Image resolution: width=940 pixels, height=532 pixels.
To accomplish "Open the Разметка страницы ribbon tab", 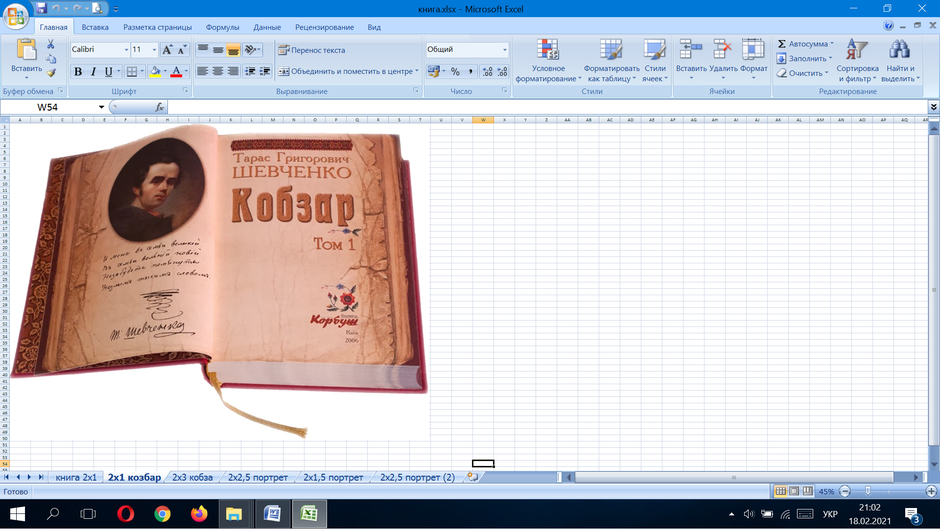I will tap(157, 27).
